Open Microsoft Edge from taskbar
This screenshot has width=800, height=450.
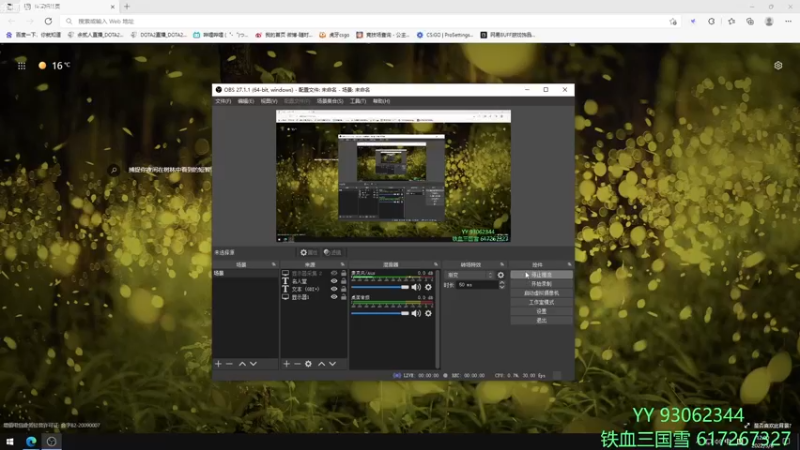tap(31, 441)
